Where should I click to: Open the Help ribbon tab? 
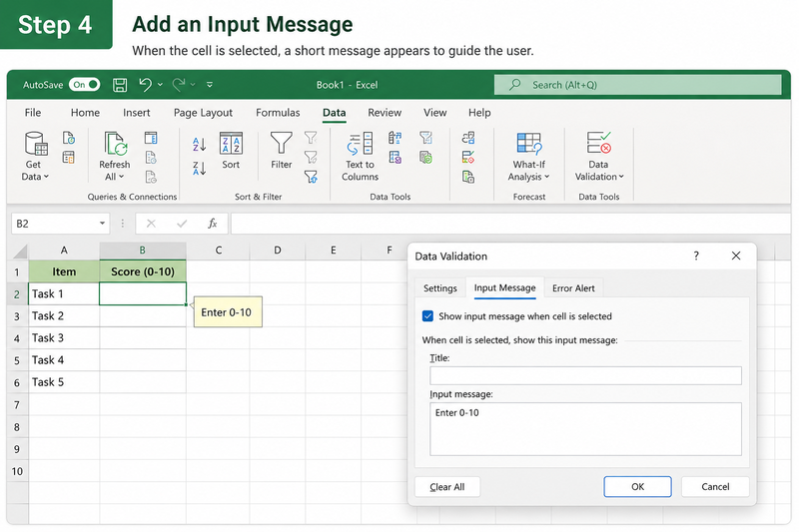pos(479,113)
